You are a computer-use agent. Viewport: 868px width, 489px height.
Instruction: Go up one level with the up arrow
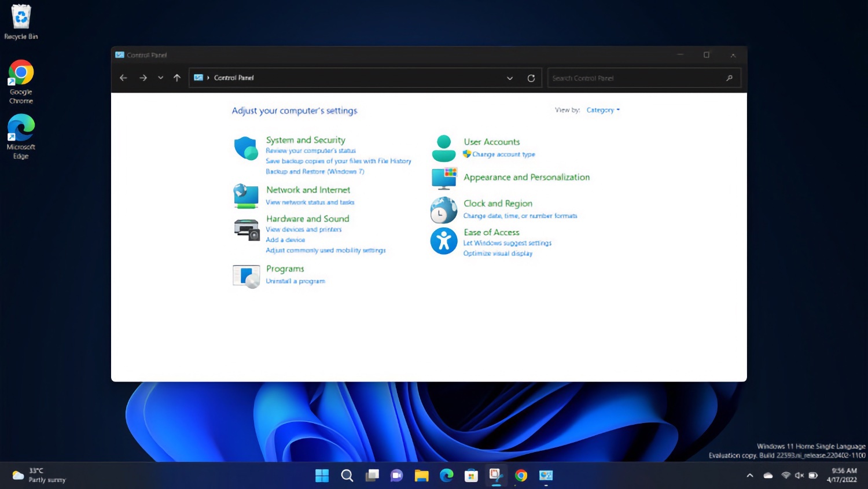tap(177, 78)
